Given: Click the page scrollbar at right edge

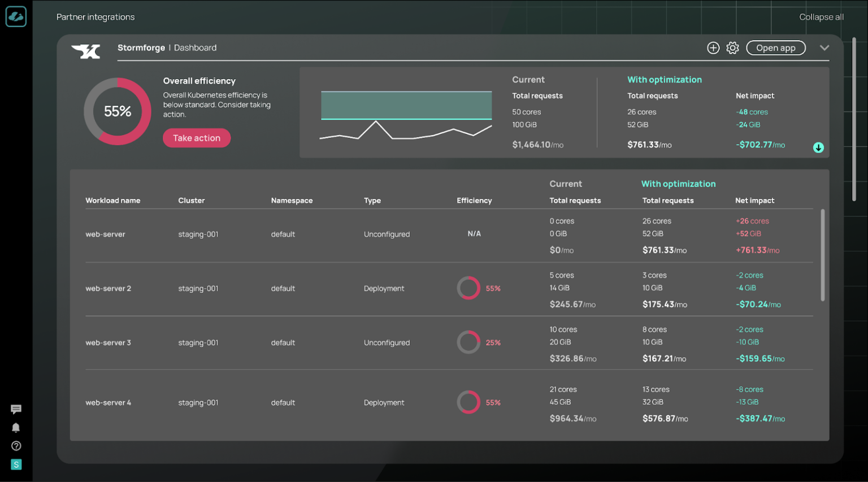Looking at the screenshot, I should click(854, 119).
